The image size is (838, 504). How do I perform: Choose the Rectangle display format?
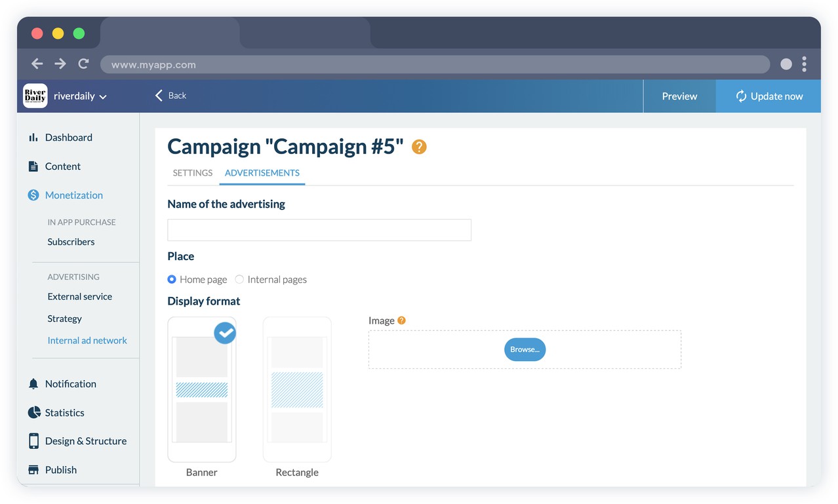pos(297,390)
